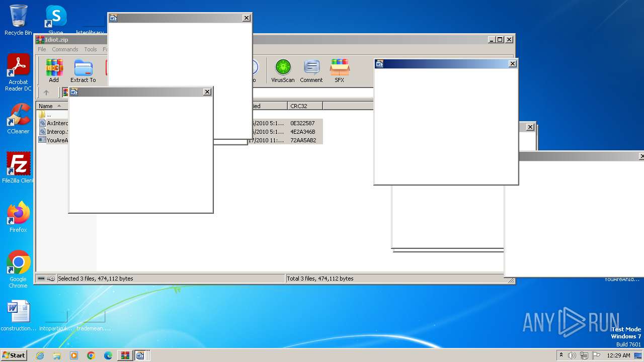Click the volume speaker tray icon
Screen dimensions: 644x362
572,355
